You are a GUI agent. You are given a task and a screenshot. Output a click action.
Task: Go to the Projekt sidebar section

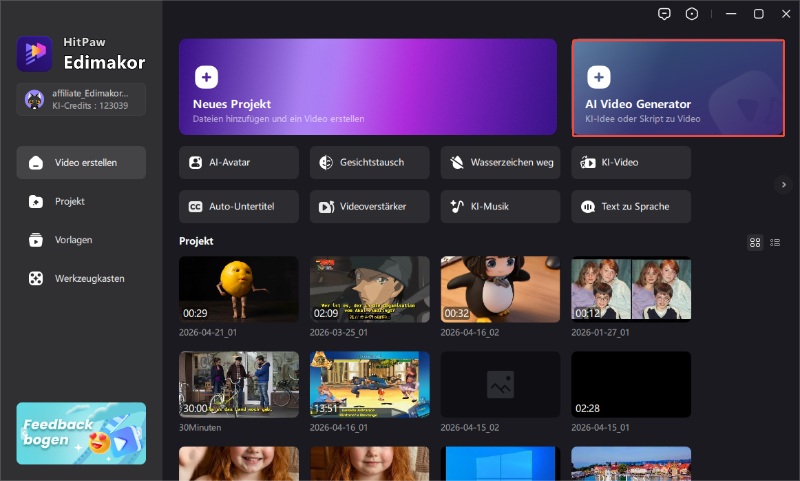pyautogui.click(x=81, y=201)
